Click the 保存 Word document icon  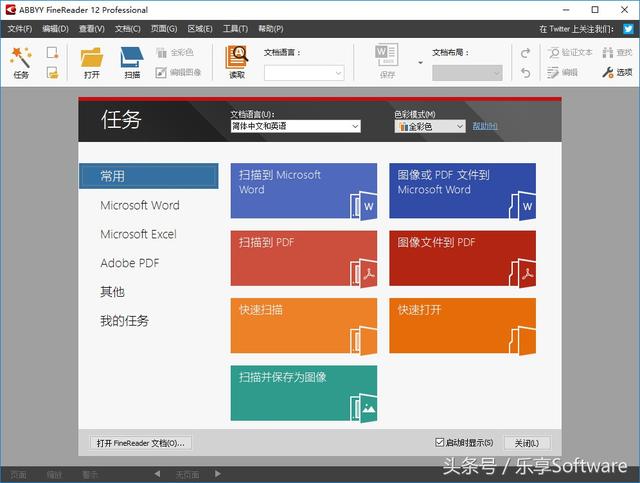click(x=387, y=55)
